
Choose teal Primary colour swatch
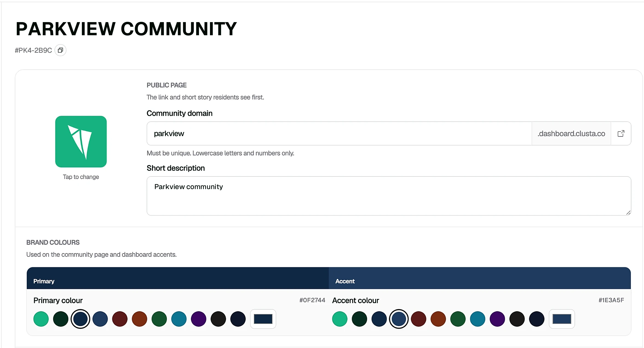pos(179,319)
